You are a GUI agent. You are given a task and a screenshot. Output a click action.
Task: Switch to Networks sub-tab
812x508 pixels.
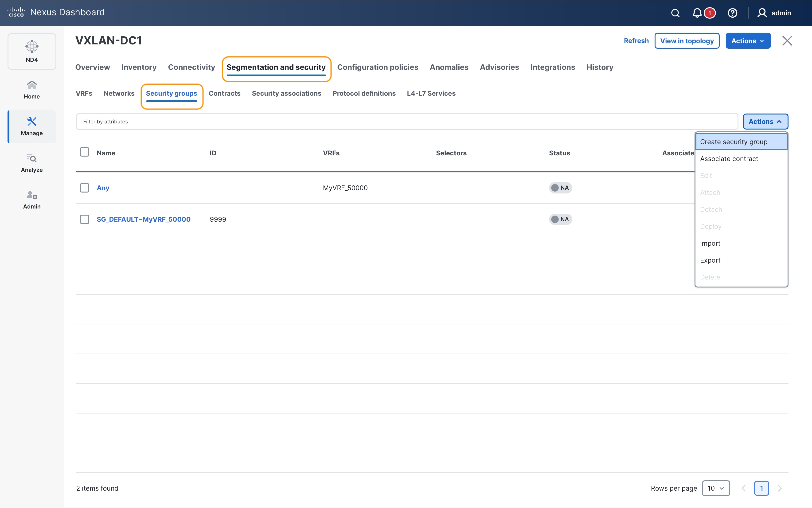[x=119, y=93]
